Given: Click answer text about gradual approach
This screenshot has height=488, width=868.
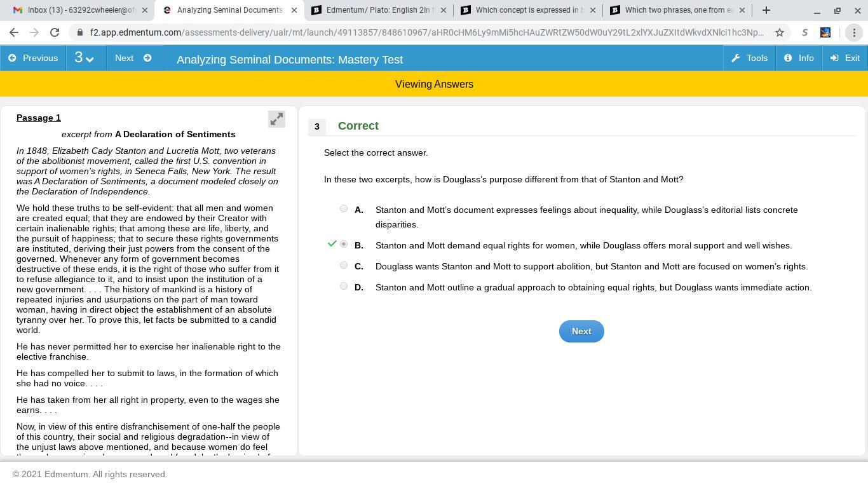Looking at the screenshot, I should (x=593, y=287).
